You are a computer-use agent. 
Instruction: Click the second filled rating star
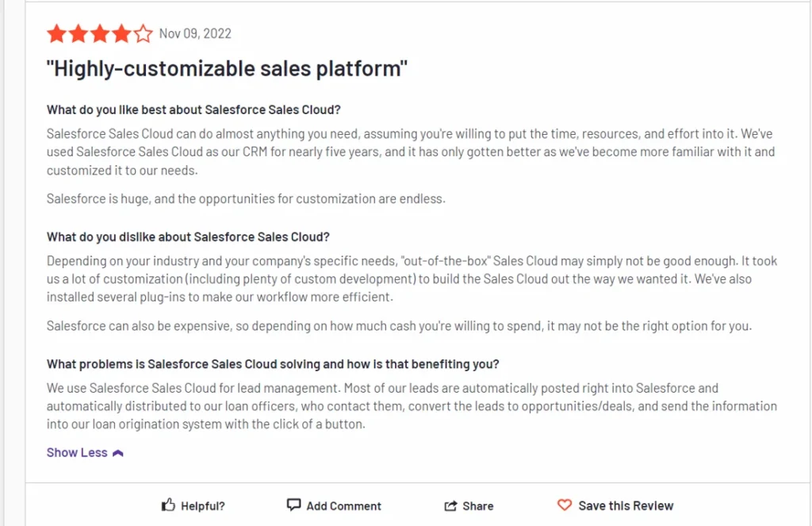[78, 34]
